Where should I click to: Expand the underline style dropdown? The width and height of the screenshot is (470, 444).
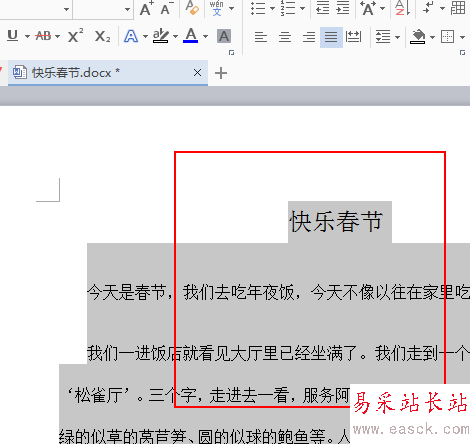click(x=27, y=36)
